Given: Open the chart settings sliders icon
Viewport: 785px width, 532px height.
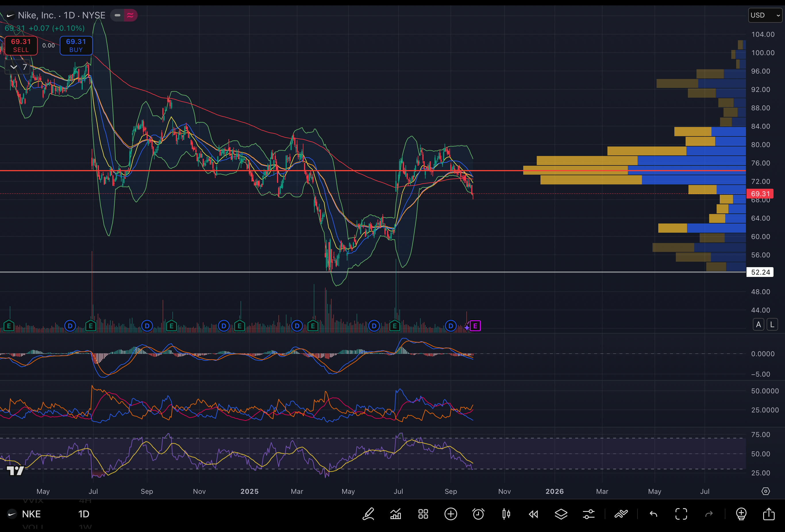Looking at the screenshot, I should pyautogui.click(x=588, y=514).
